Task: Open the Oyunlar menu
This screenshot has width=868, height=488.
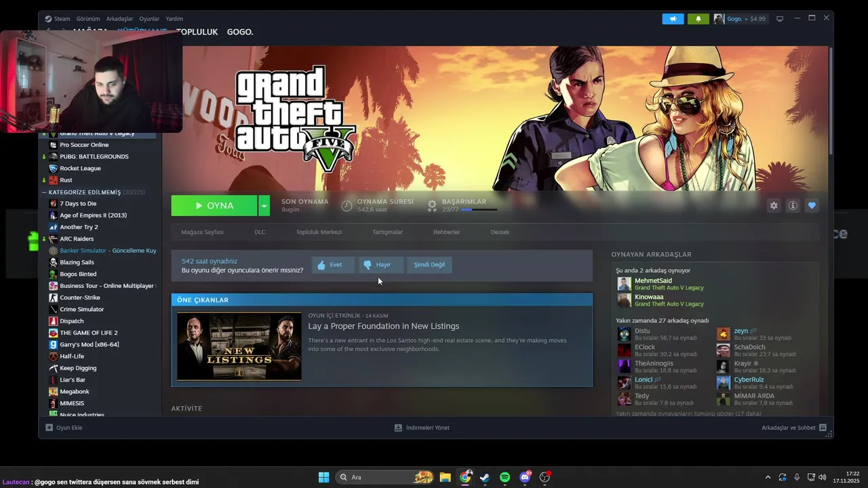Action: 149,19
